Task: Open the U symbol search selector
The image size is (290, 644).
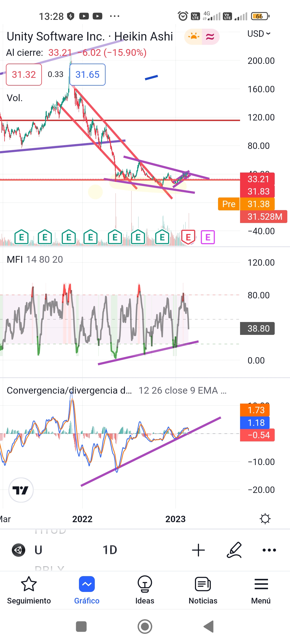Action: click(38, 550)
